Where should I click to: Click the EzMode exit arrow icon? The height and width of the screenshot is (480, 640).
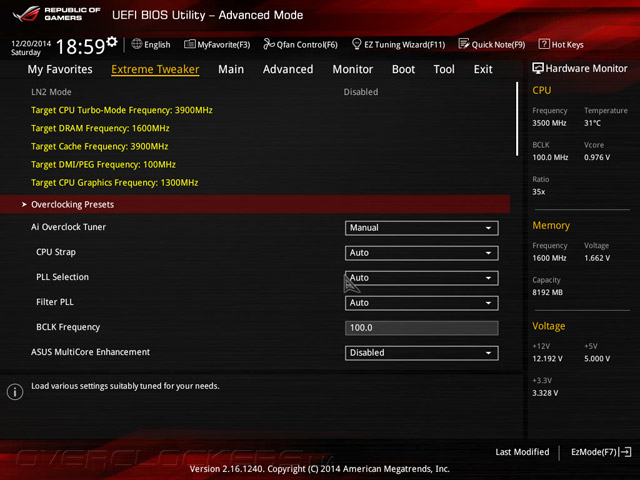click(x=625, y=452)
